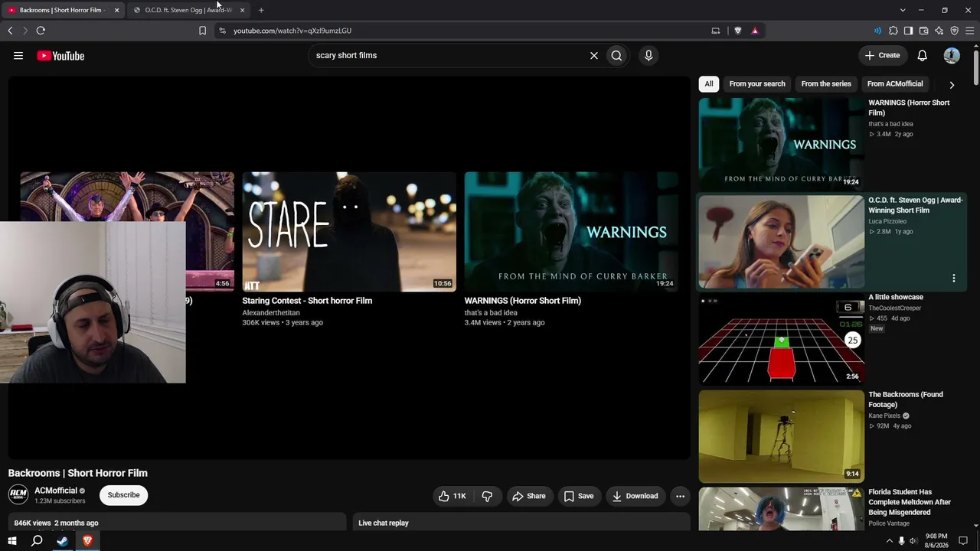Open the account avatar menu
The width and height of the screenshot is (980, 551).
tap(952, 56)
